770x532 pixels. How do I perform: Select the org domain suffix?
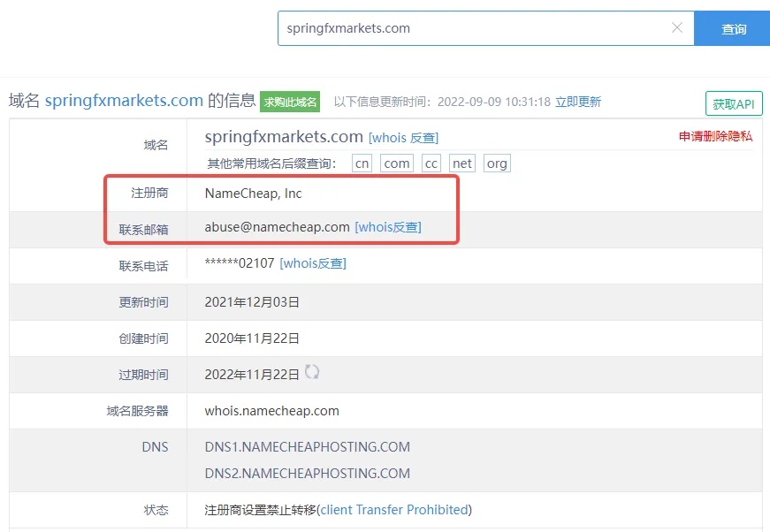point(497,163)
